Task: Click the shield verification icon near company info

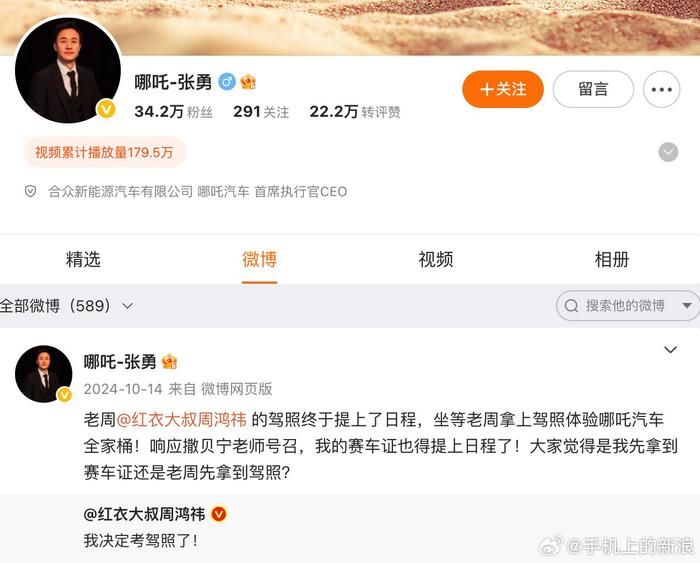Action: click(x=30, y=192)
